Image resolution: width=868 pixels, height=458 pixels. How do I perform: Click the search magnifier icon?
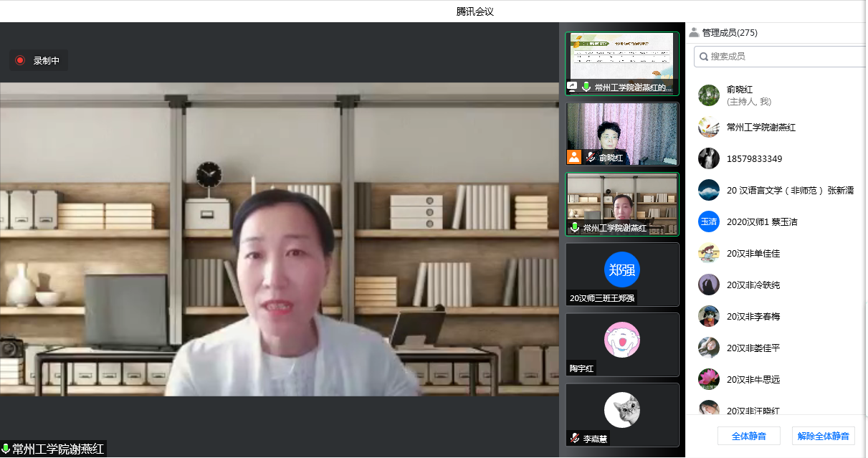[704, 57]
